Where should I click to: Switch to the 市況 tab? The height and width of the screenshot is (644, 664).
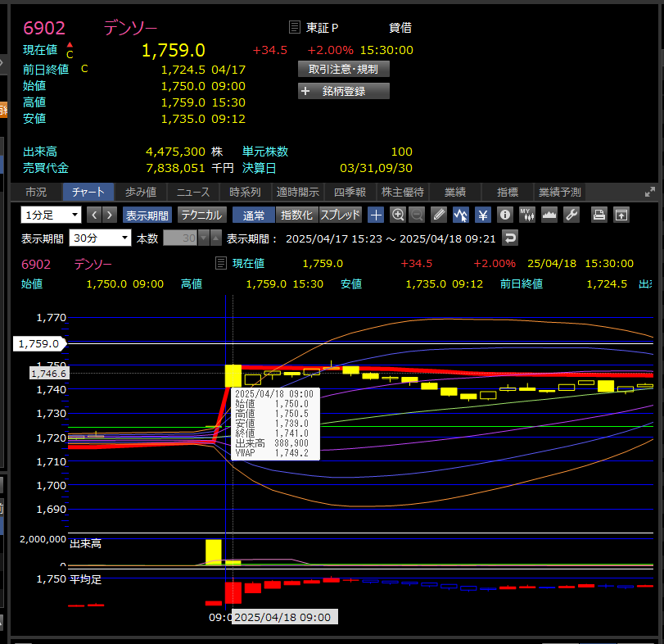coord(36,192)
